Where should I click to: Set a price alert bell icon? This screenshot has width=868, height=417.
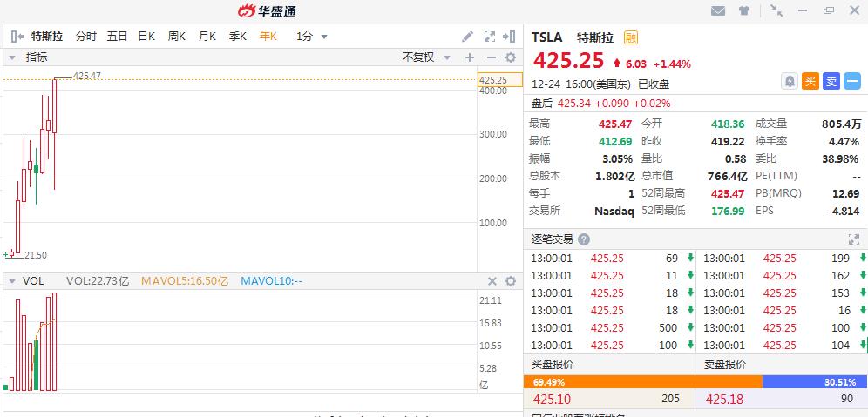(790, 81)
